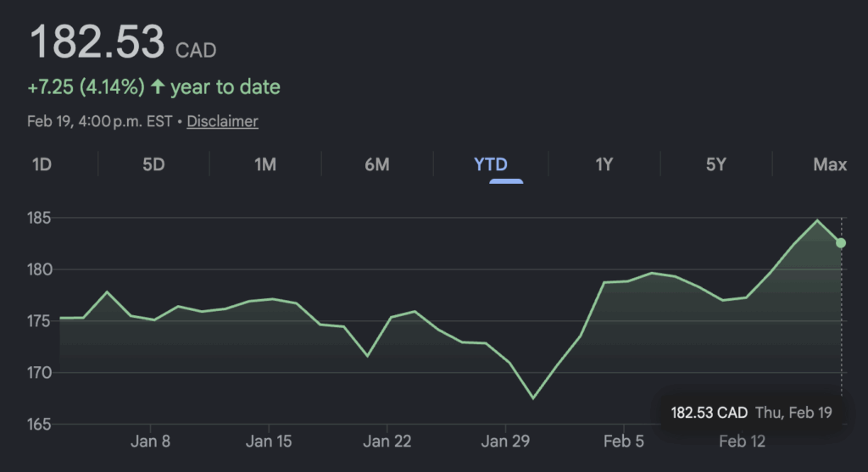868x472 pixels.
Task: Click the Jan 29 date label on axis
Action: coord(506,441)
